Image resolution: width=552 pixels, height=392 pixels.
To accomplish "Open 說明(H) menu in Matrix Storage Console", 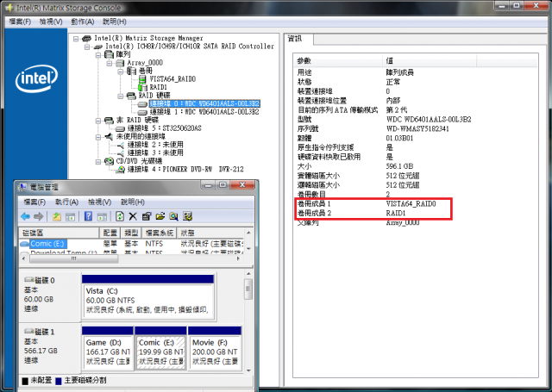I will pos(115,22).
